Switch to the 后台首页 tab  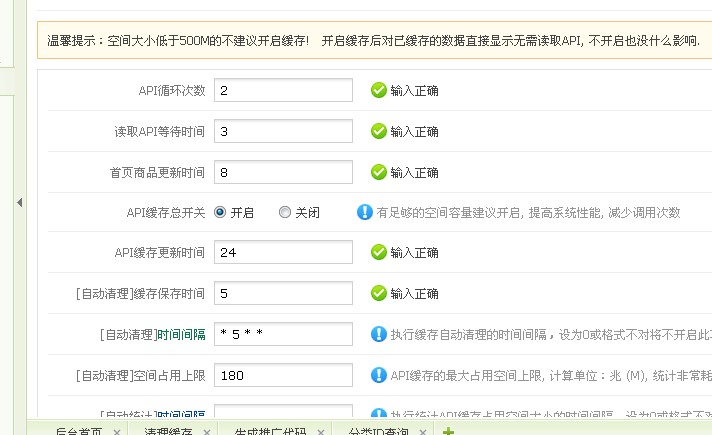[x=78, y=431]
